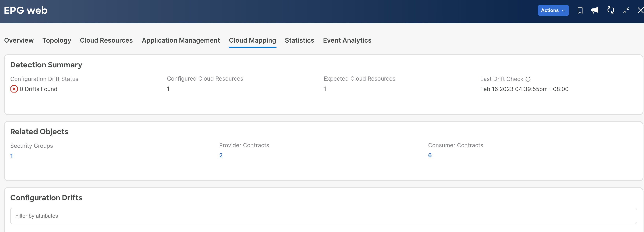
Task: Refresh the EPG web details pane
Action: (610, 10)
